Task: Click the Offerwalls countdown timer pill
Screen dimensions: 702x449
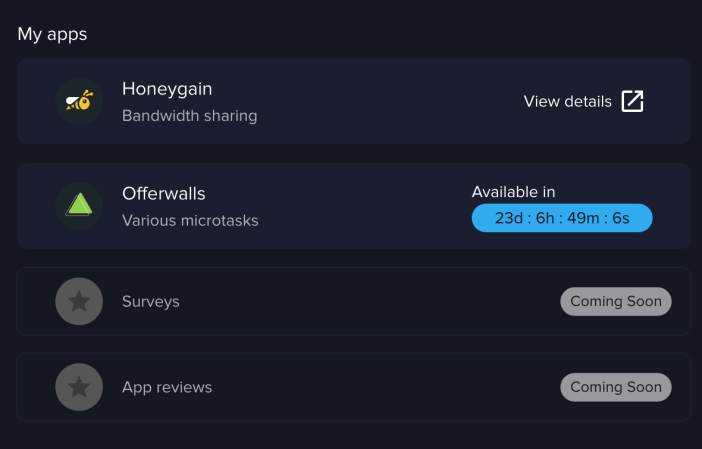Action: pos(562,218)
